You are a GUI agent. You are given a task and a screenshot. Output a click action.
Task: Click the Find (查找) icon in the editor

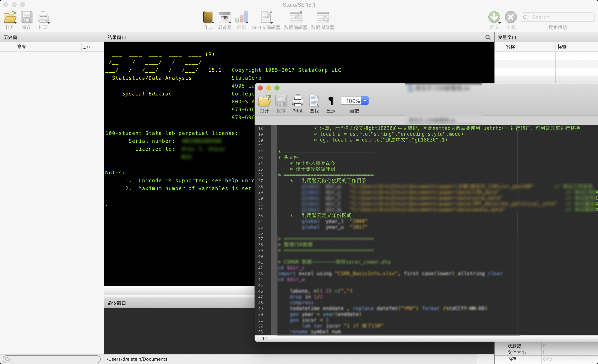tap(314, 101)
